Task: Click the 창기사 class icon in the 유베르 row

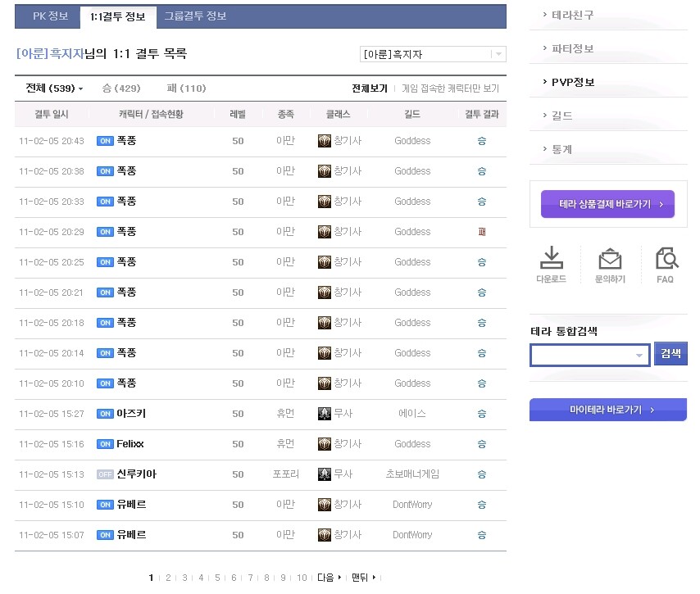Action: (x=323, y=505)
